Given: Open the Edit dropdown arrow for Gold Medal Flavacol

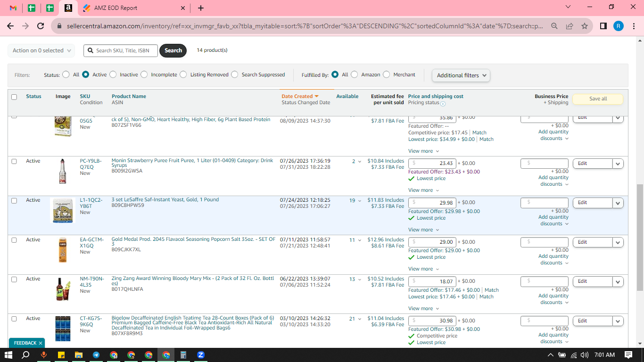Looking at the screenshot, I should [x=618, y=242].
